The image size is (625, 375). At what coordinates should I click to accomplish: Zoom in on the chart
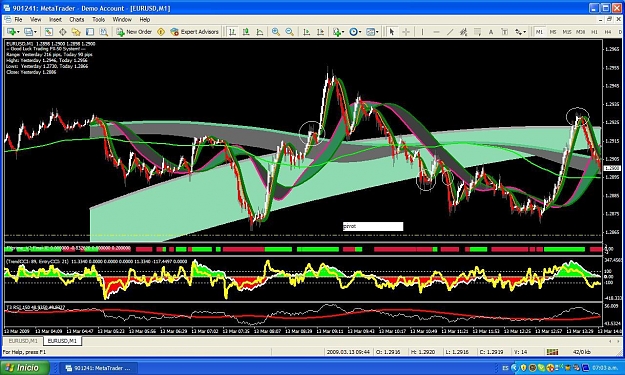[x=275, y=32]
